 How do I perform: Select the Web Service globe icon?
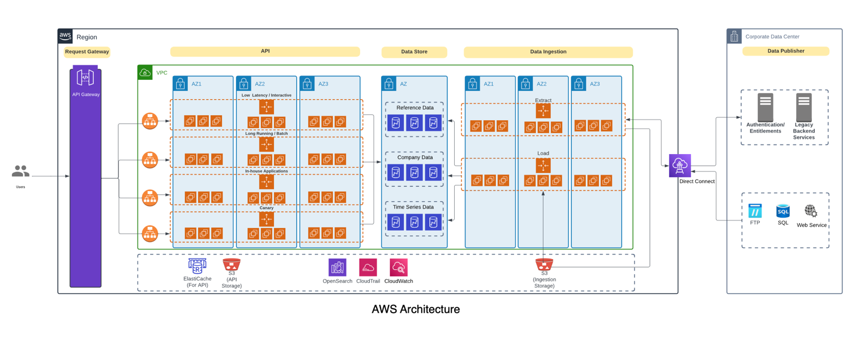tap(811, 211)
